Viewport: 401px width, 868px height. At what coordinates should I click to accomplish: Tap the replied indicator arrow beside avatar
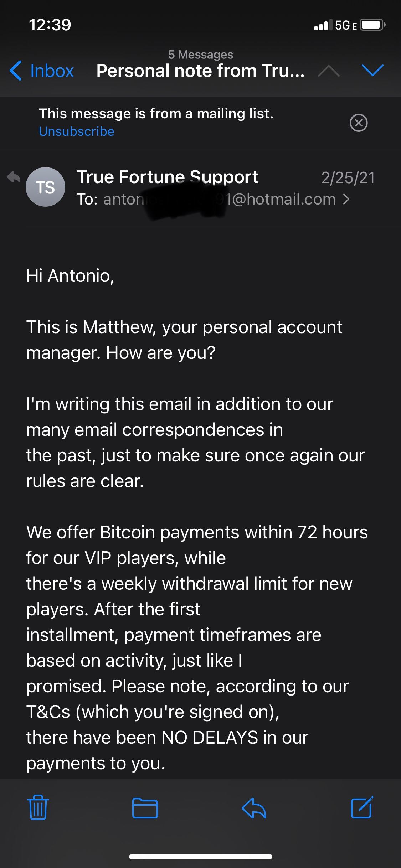click(x=14, y=177)
